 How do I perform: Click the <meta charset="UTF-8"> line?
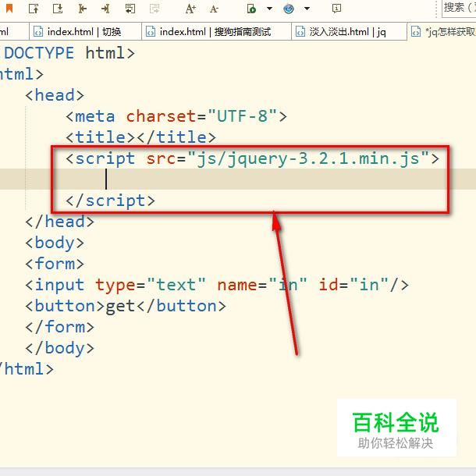coord(176,116)
